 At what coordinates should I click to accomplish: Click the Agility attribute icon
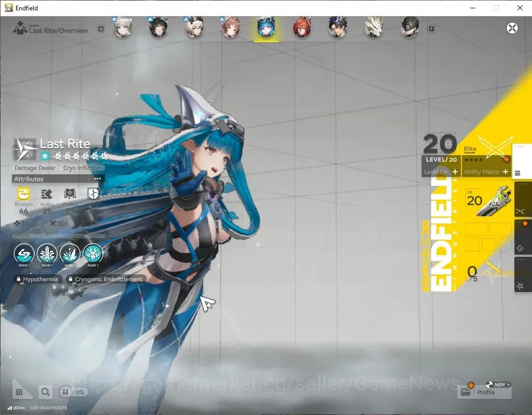47,194
